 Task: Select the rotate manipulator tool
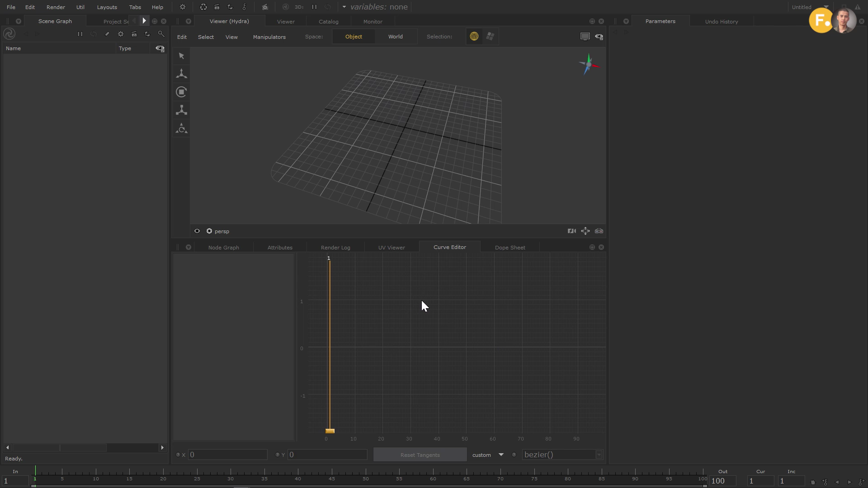181,92
